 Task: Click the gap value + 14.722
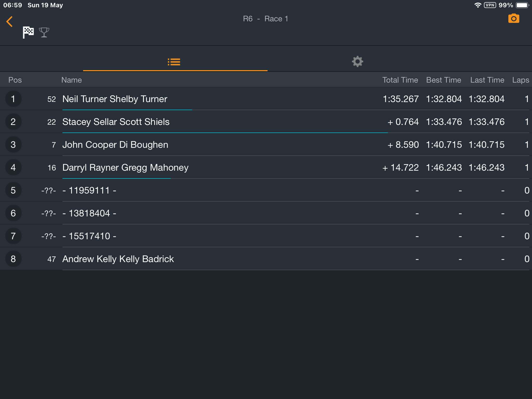point(400,168)
